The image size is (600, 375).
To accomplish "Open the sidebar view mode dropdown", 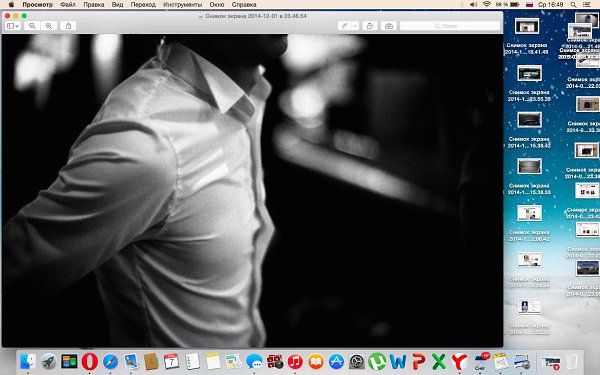I will tap(13, 26).
